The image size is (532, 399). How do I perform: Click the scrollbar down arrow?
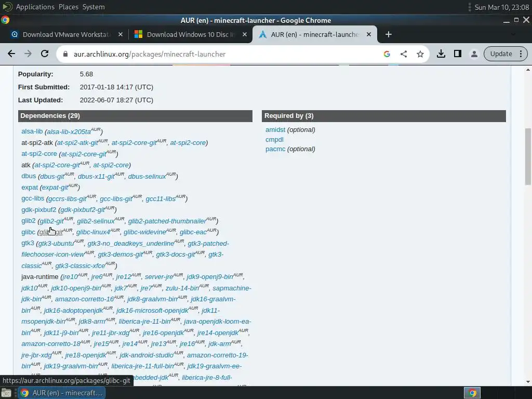(x=528, y=382)
